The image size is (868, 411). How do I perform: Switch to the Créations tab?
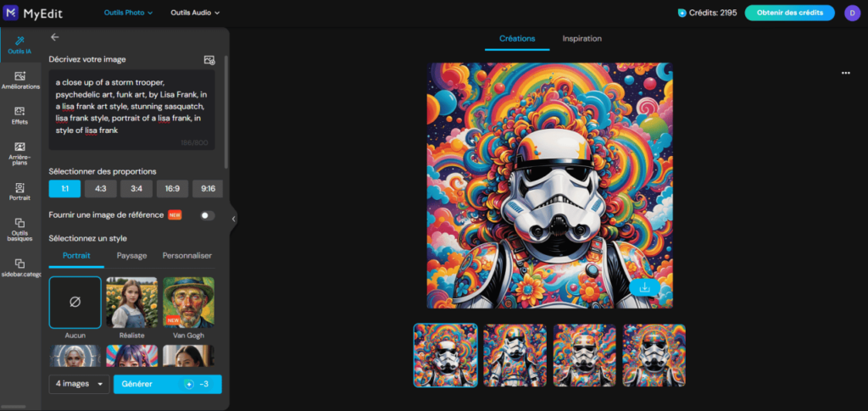coord(517,39)
